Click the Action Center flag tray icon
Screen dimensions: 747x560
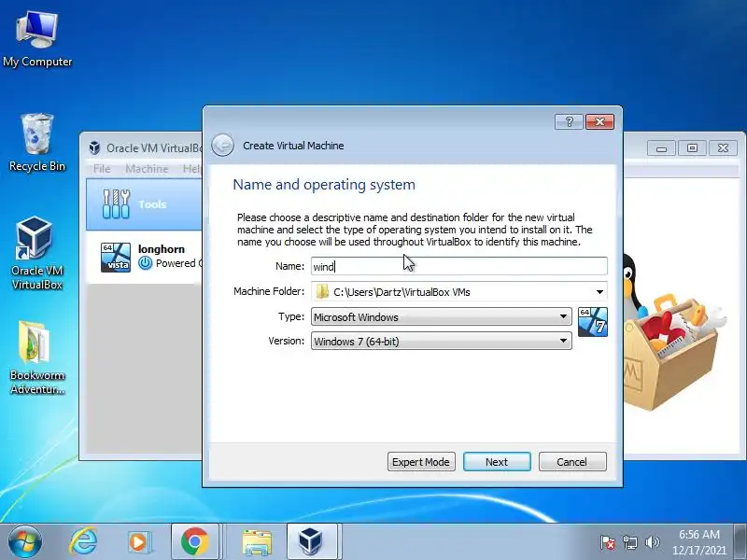pyautogui.click(x=608, y=542)
